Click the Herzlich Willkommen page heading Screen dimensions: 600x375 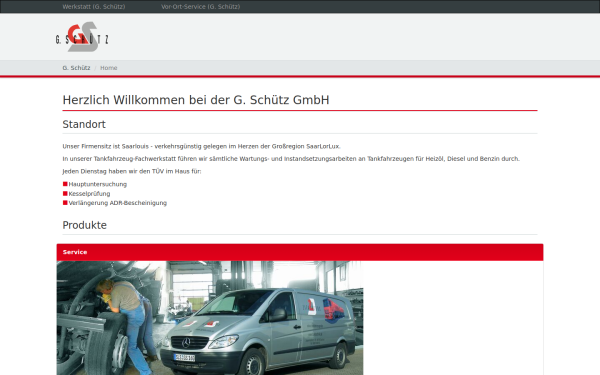pyautogui.click(x=196, y=100)
